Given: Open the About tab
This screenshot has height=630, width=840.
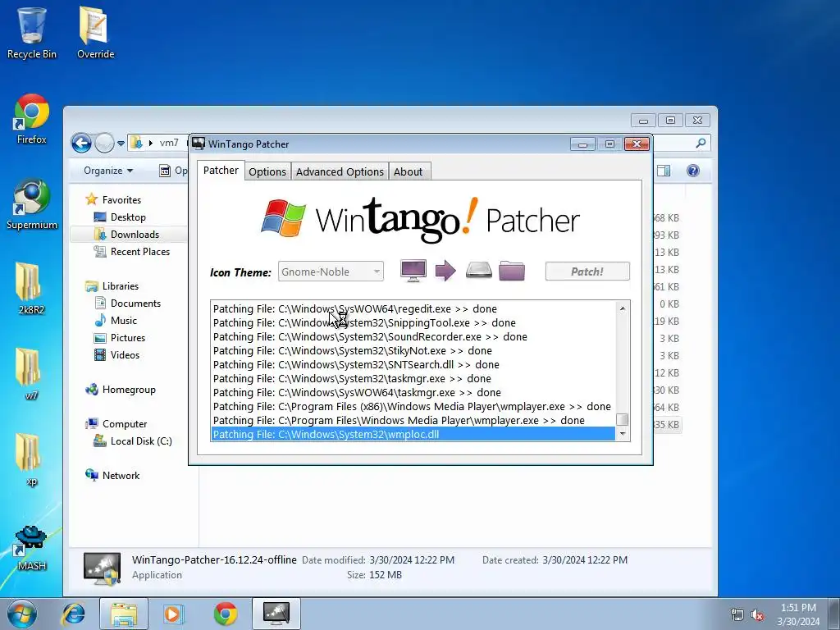Looking at the screenshot, I should (x=409, y=171).
